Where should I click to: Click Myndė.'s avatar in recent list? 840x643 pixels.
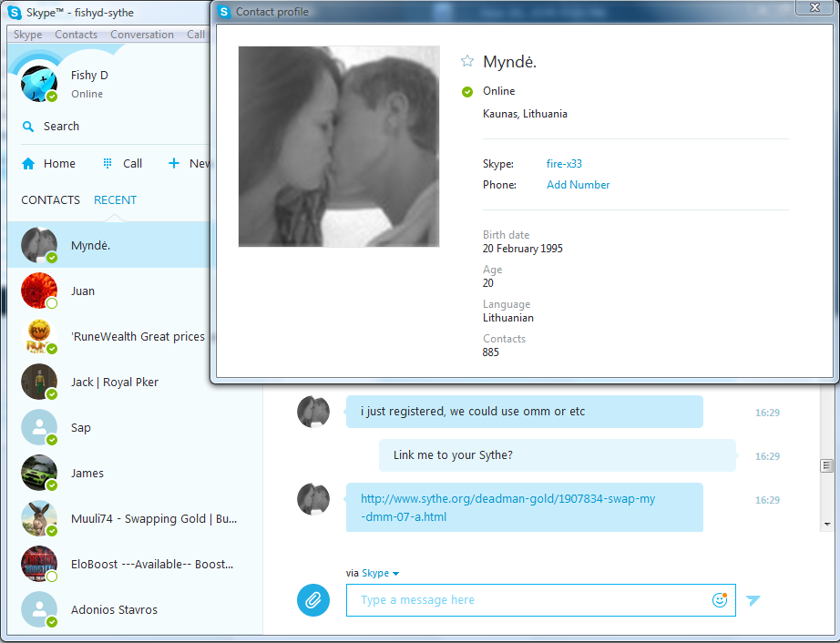(38, 245)
